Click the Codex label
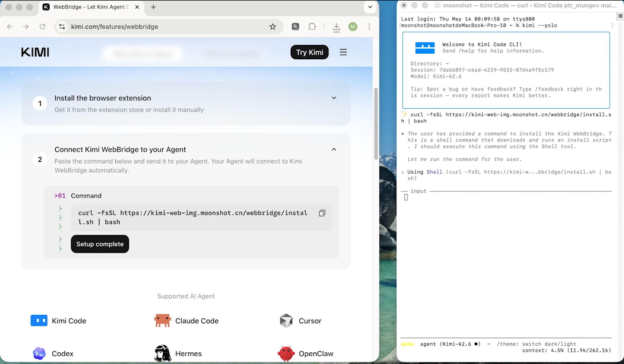Screen dimensions: 624x364 [x=62, y=354]
